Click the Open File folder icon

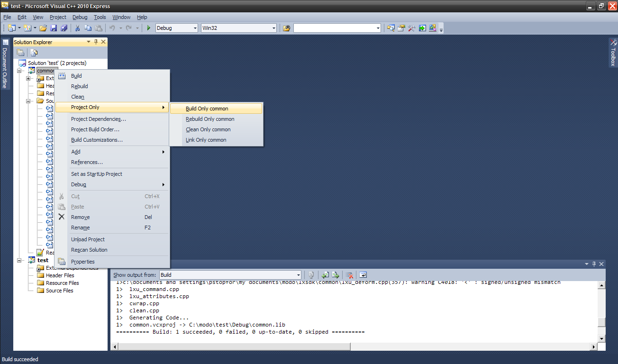click(43, 28)
